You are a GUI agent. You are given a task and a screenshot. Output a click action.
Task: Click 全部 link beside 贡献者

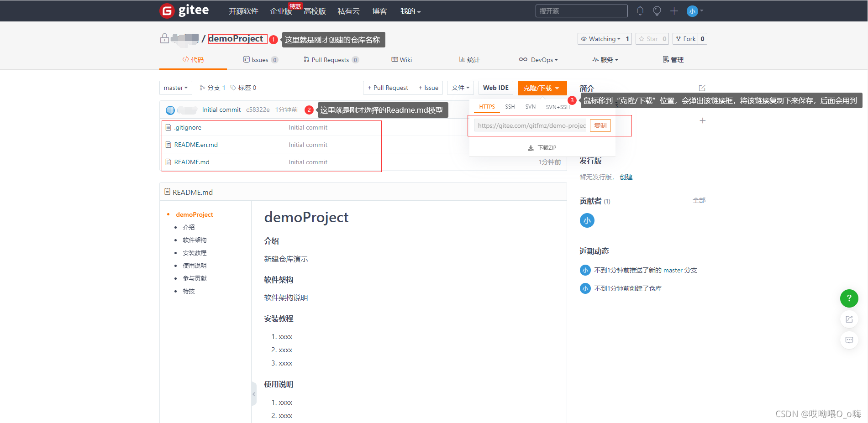point(699,200)
